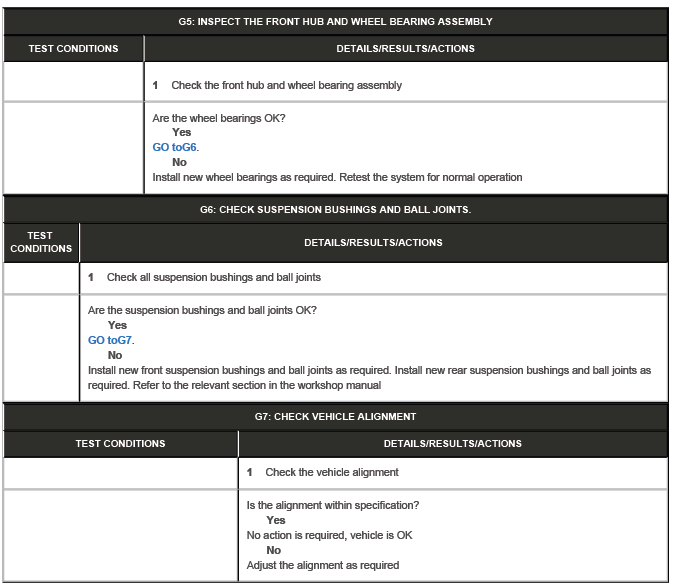
Task: Click Test Conditions column header in G6 table
Action: (x=41, y=242)
